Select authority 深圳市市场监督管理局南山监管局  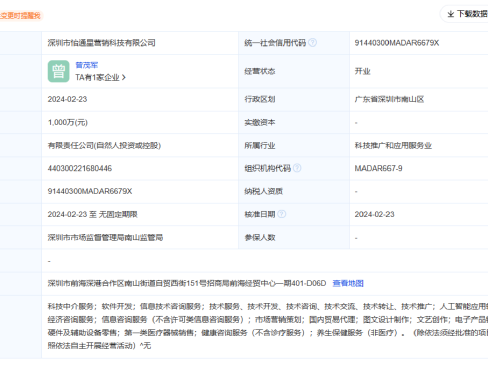click(x=105, y=238)
